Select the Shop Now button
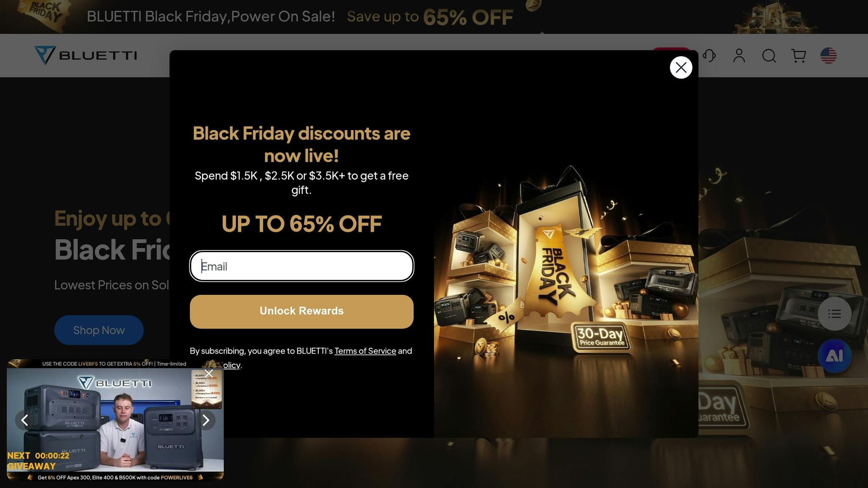This screenshot has height=488, width=868. (x=99, y=330)
